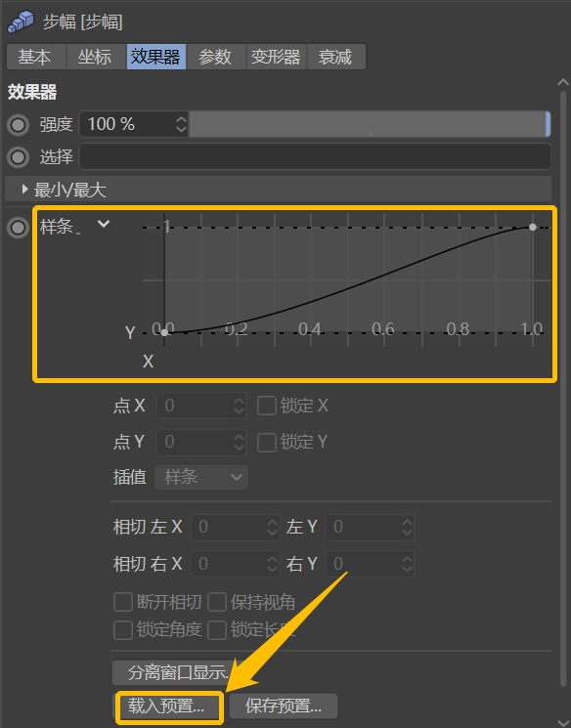Click the 选择 selection input field
The image size is (571, 728).
(x=315, y=156)
